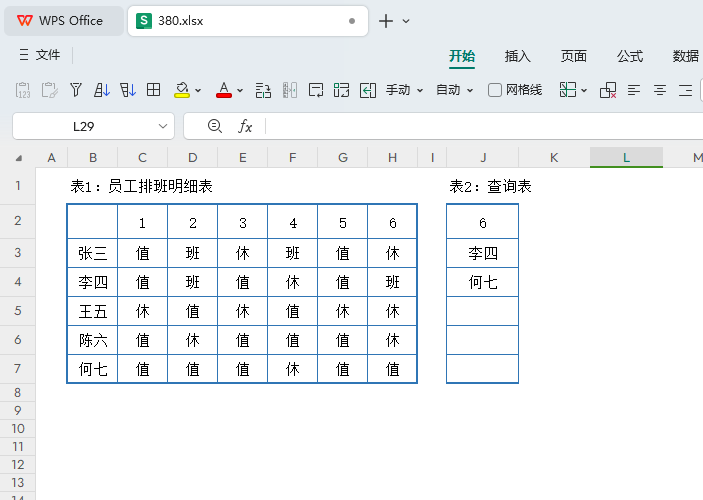The width and height of the screenshot is (703, 500).
Task: Click the align center icon
Action: tap(660, 90)
